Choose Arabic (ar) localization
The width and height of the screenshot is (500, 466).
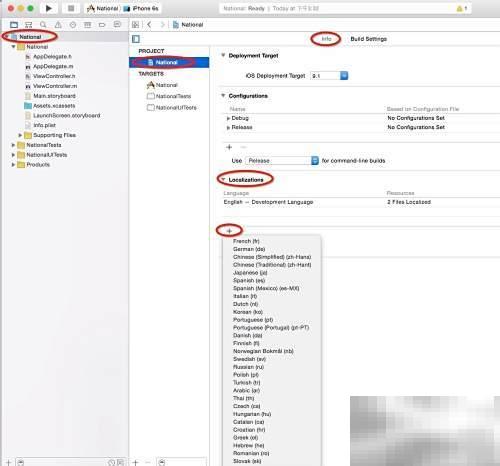(246, 390)
